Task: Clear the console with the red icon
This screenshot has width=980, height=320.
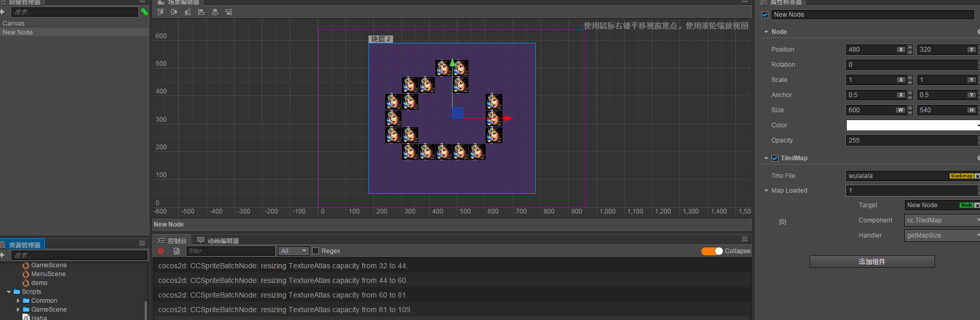Action: coord(161,251)
